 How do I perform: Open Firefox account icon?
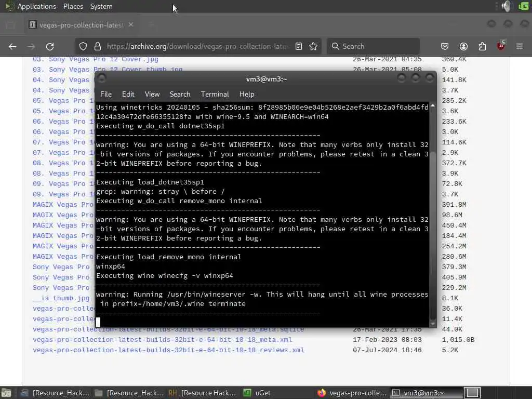(463, 46)
